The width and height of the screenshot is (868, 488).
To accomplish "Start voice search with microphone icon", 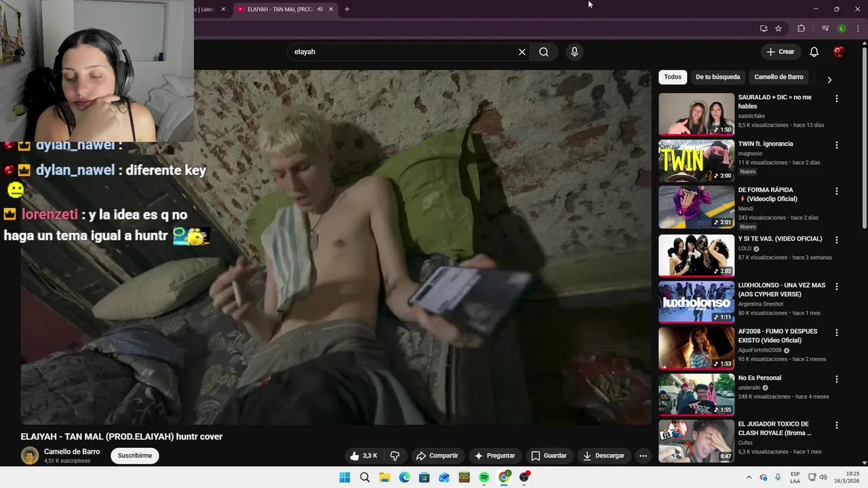I will click(574, 52).
